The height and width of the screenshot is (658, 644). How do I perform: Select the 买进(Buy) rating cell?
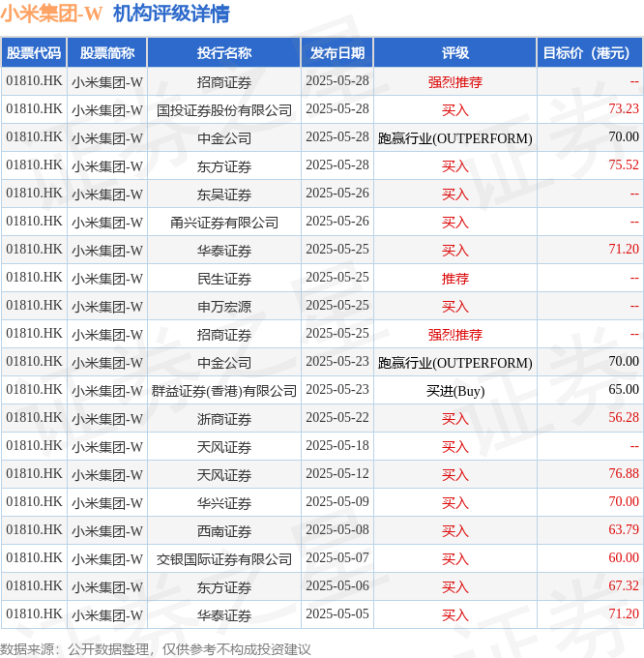point(454,391)
